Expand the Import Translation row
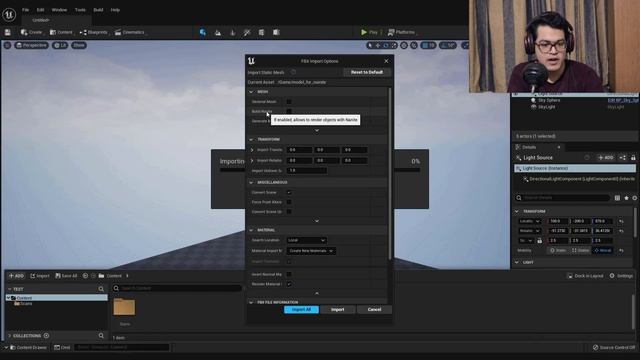This screenshot has height=360, width=640. click(252, 150)
